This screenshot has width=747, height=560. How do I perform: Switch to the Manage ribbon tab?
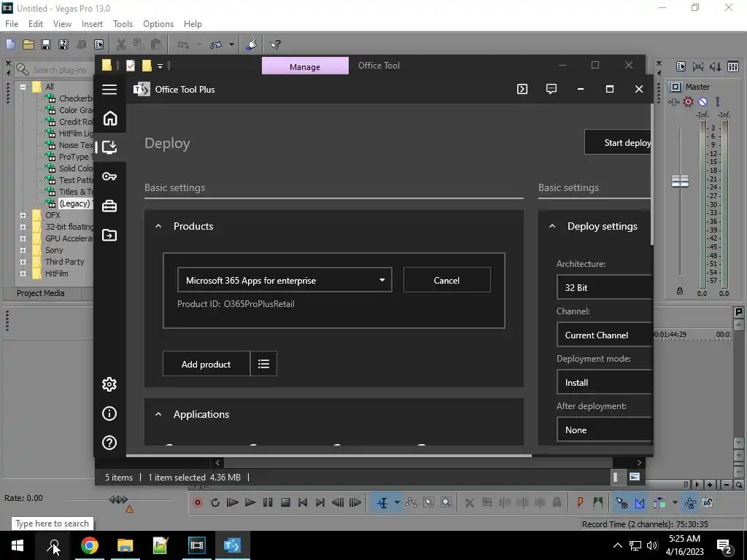point(305,66)
